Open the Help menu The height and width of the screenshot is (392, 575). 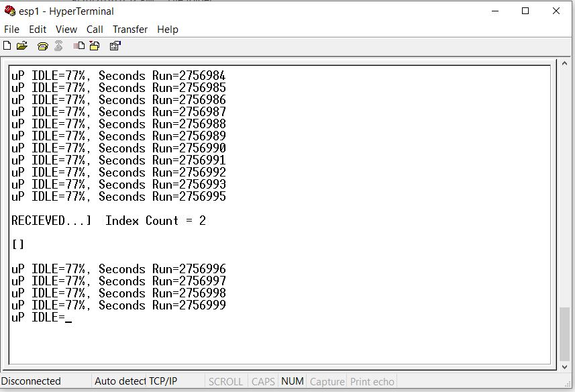(168, 30)
